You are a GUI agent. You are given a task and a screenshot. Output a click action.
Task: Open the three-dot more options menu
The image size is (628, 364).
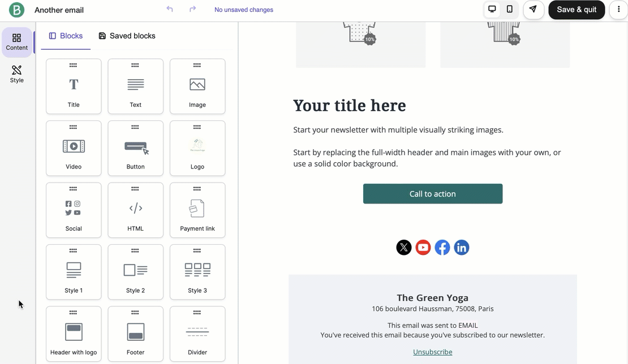(618, 10)
